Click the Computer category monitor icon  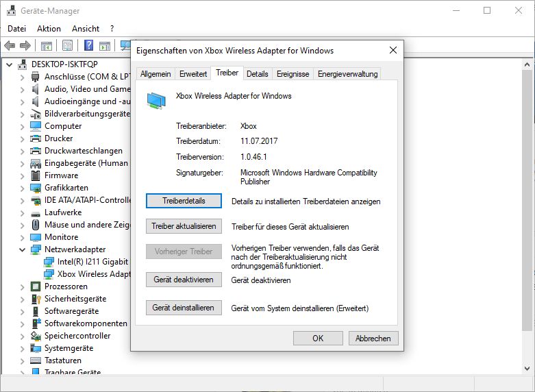click(36, 126)
